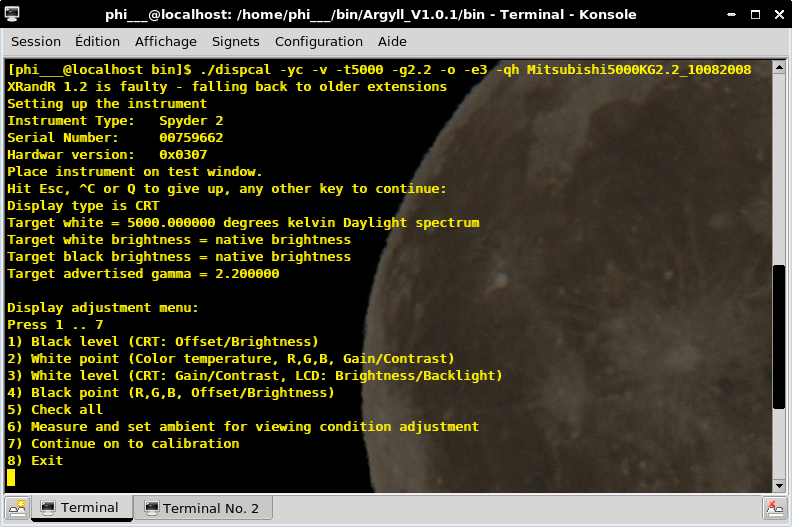Click the hardware version 0x0307
792x527 pixels.
pyautogui.click(x=183, y=155)
